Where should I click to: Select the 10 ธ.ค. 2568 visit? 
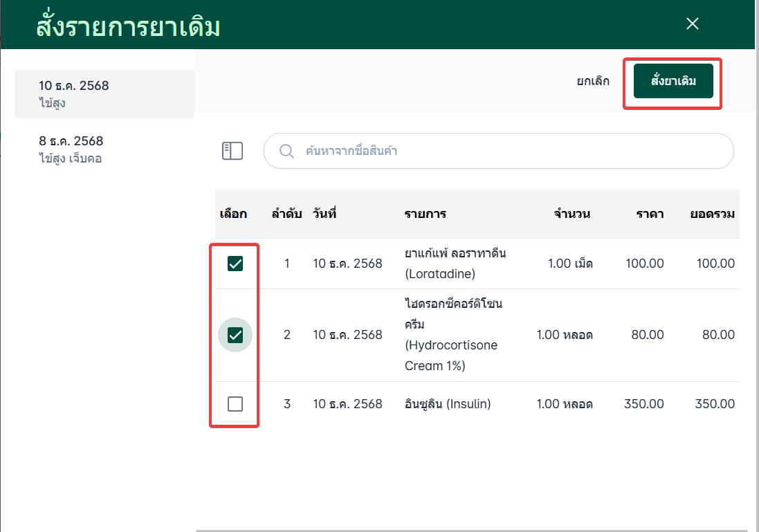click(x=104, y=94)
